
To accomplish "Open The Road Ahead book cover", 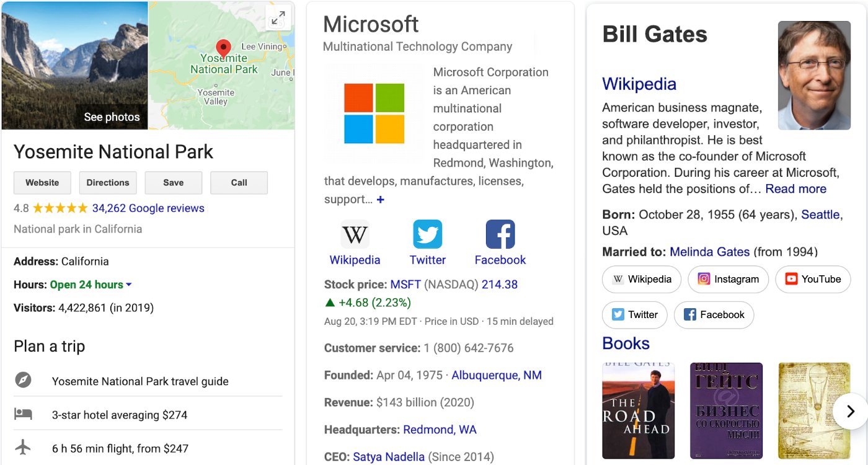I will click(639, 410).
